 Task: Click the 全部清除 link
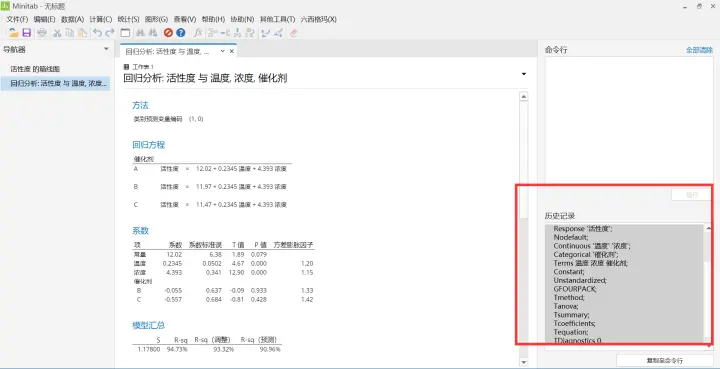(699, 50)
